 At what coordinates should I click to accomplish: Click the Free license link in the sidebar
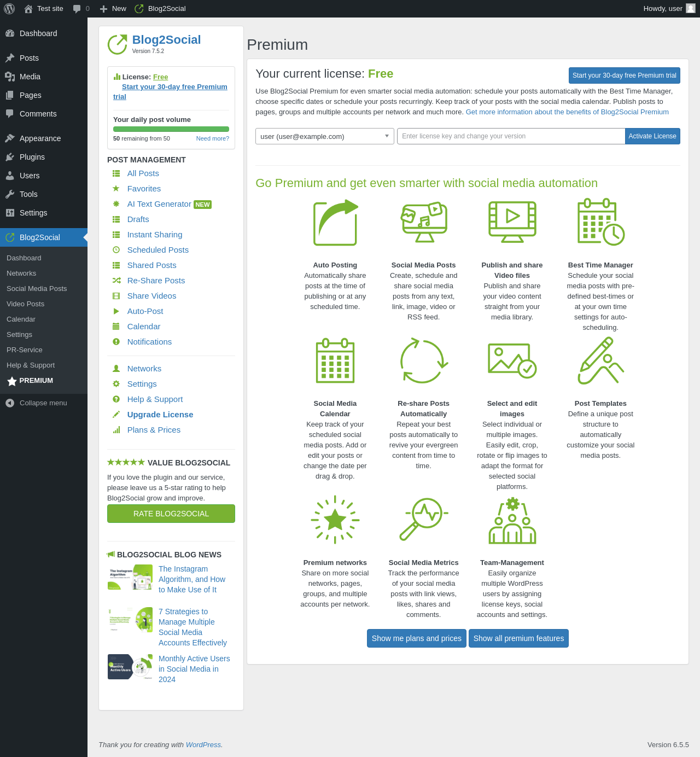160,77
